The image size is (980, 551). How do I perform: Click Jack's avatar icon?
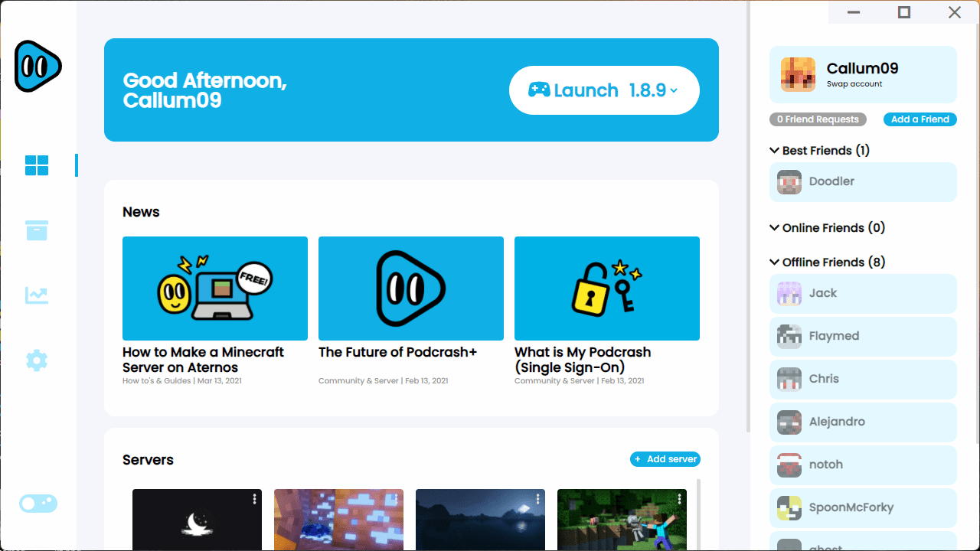(789, 294)
